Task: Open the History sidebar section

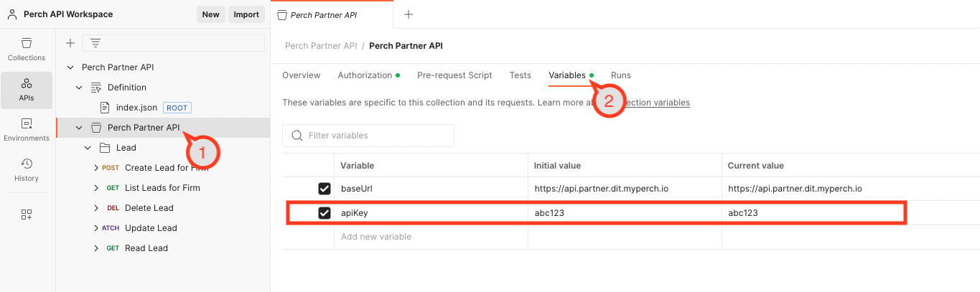Action: tap(27, 170)
